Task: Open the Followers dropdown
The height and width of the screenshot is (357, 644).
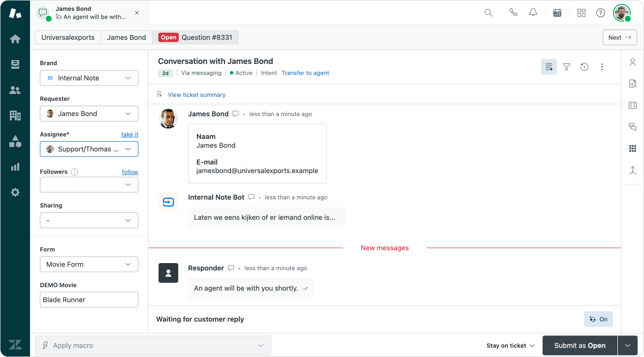Action: [x=89, y=185]
